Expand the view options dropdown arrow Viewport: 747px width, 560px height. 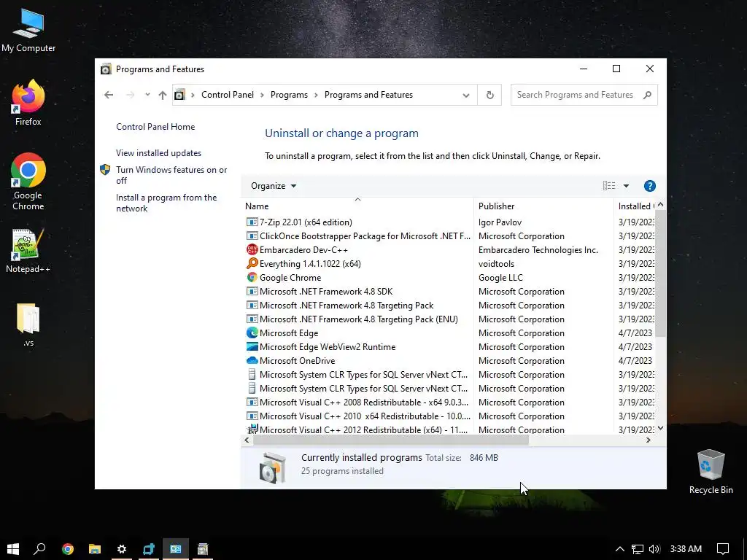click(x=626, y=186)
